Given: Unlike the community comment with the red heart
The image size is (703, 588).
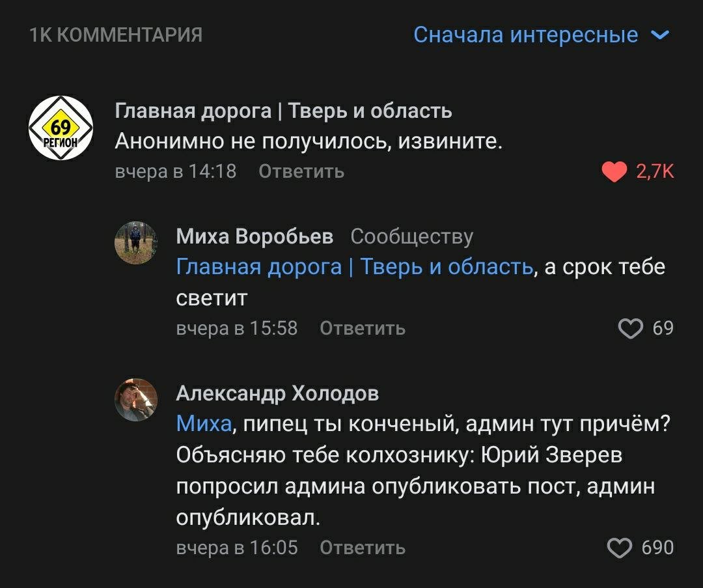Looking at the screenshot, I should tap(614, 171).
